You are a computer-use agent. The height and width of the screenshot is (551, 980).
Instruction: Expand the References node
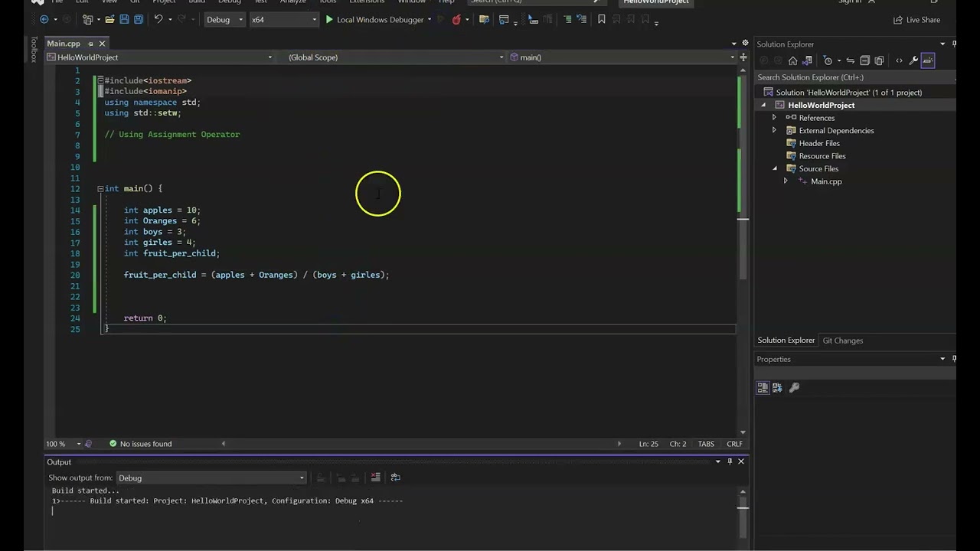click(774, 118)
